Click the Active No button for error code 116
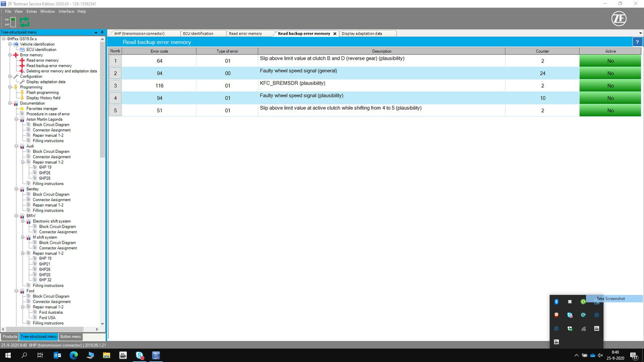The height and width of the screenshot is (362, 644). coord(610,85)
